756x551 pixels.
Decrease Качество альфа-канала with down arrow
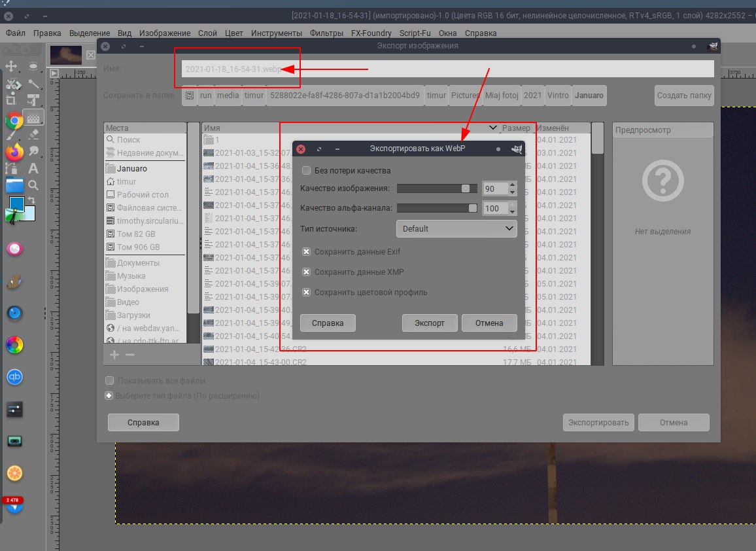pos(513,212)
